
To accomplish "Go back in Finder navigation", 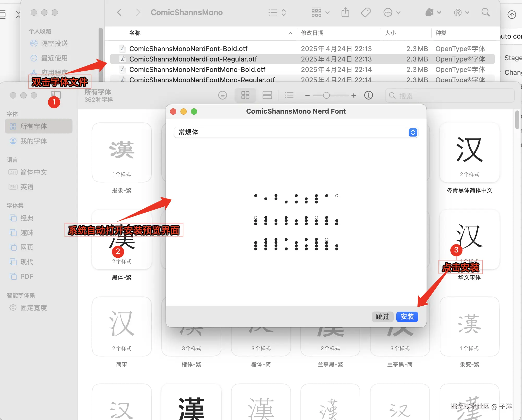I will (x=119, y=12).
